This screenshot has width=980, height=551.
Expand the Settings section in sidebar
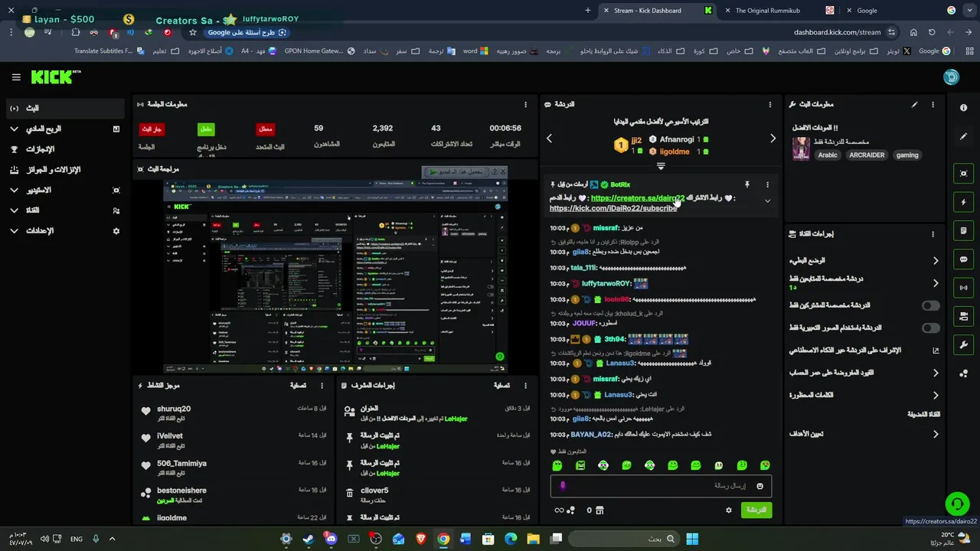click(x=64, y=230)
